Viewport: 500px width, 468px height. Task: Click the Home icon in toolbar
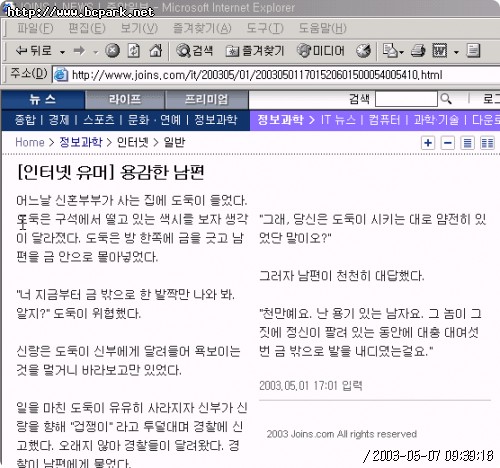tap(155, 51)
